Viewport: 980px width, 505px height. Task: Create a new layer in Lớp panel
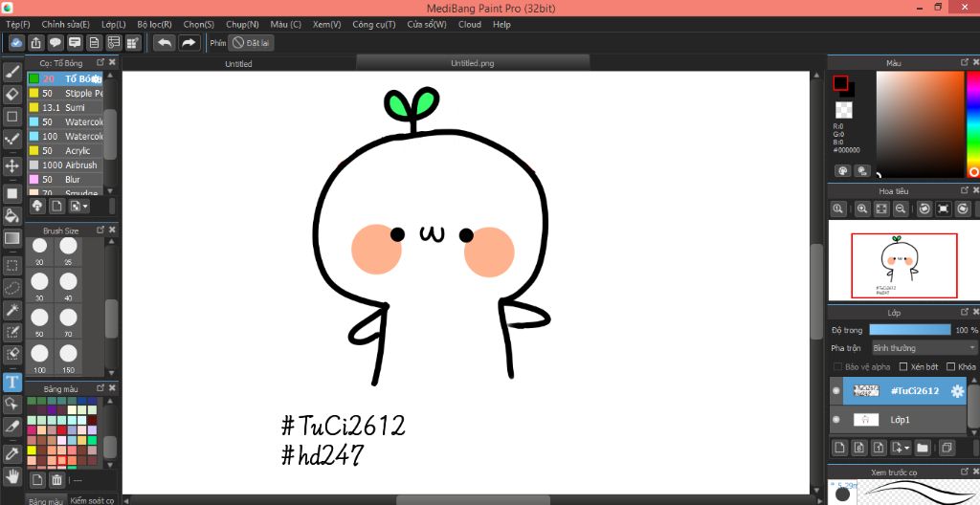[x=839, y=448]
